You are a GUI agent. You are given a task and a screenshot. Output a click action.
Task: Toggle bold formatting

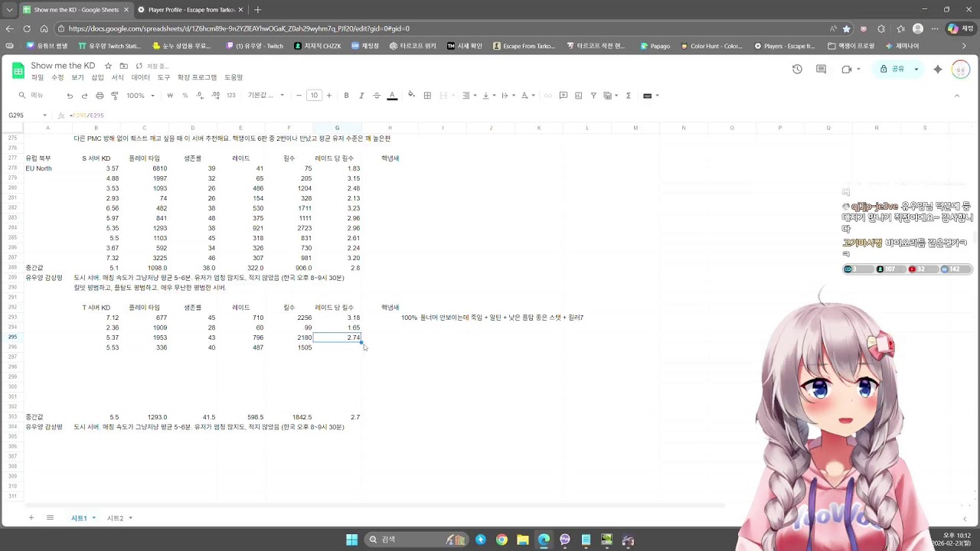[346, 96]
